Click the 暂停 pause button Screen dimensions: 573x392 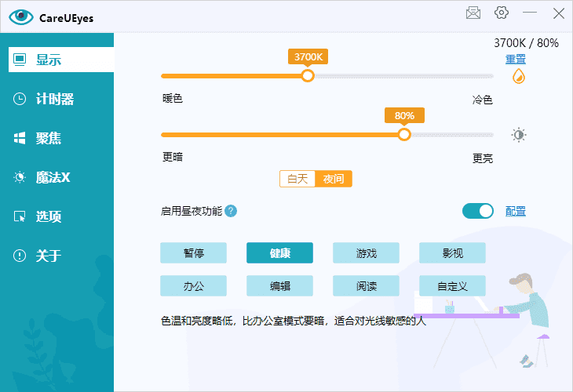pos(193,252)
